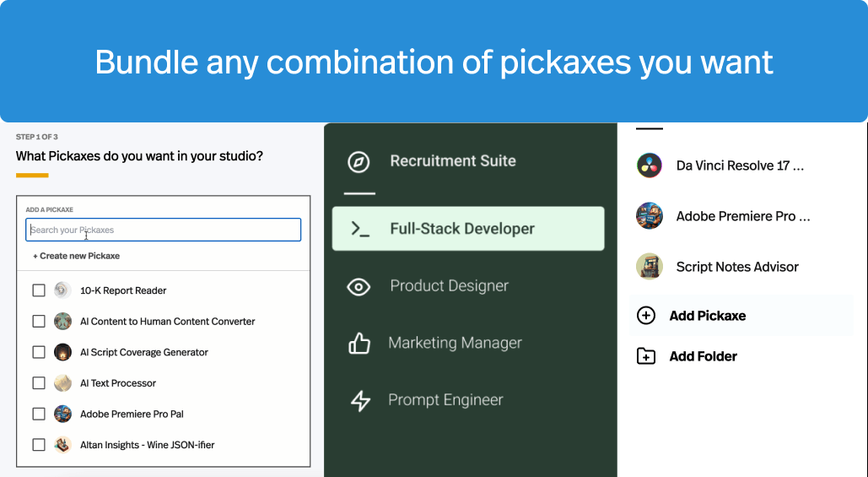The image size is (868, 477).
Task: Select Product Designer in the sidebar
Action: point(449,286)
